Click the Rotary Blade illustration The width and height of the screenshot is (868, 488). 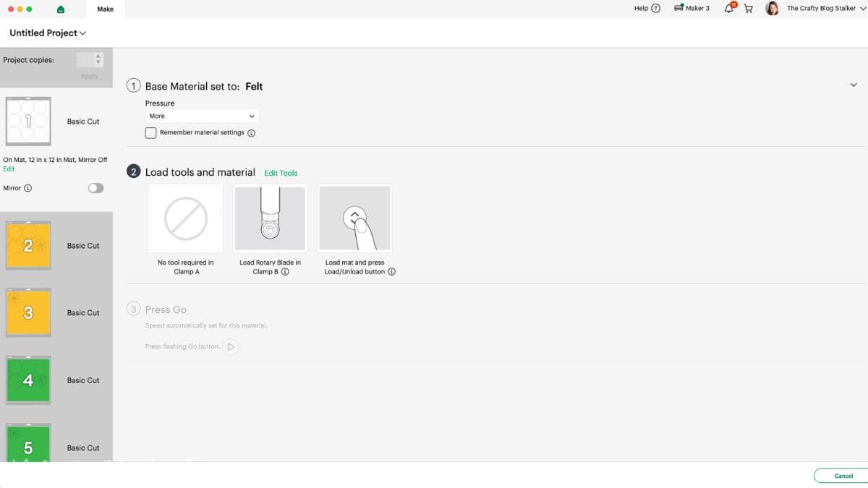(x=270, y=218)
